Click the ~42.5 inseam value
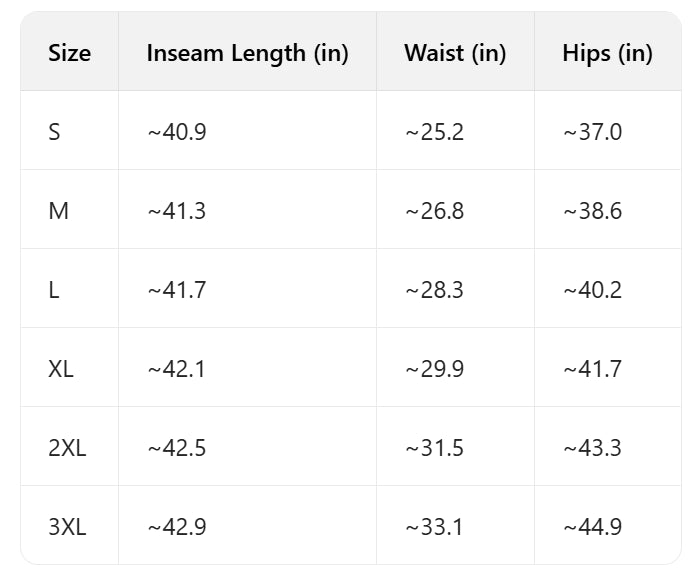 click(177, 447)
